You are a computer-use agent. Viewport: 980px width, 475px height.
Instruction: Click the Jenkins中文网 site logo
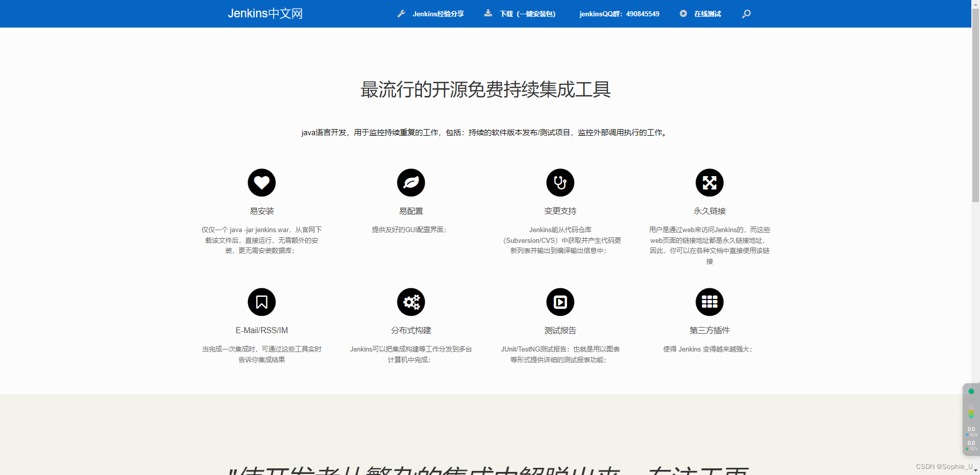(x=265, y=13)
